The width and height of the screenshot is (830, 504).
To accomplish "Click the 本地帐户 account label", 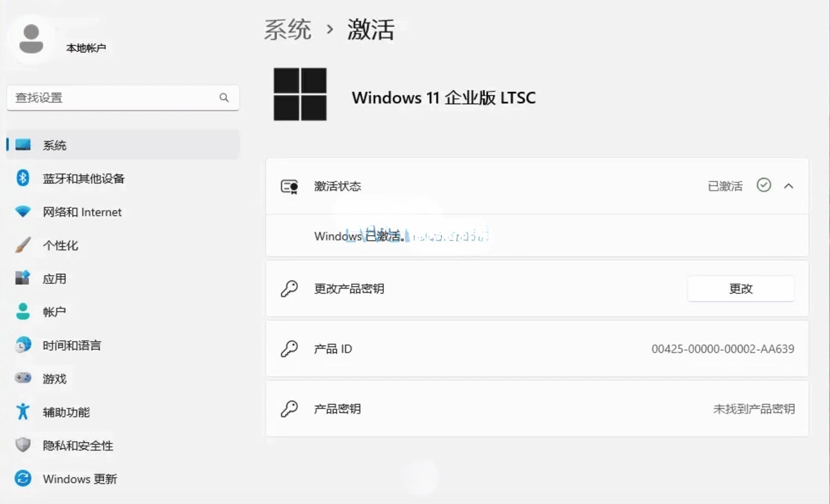I will pyautogui.click(x=86, y=48).
